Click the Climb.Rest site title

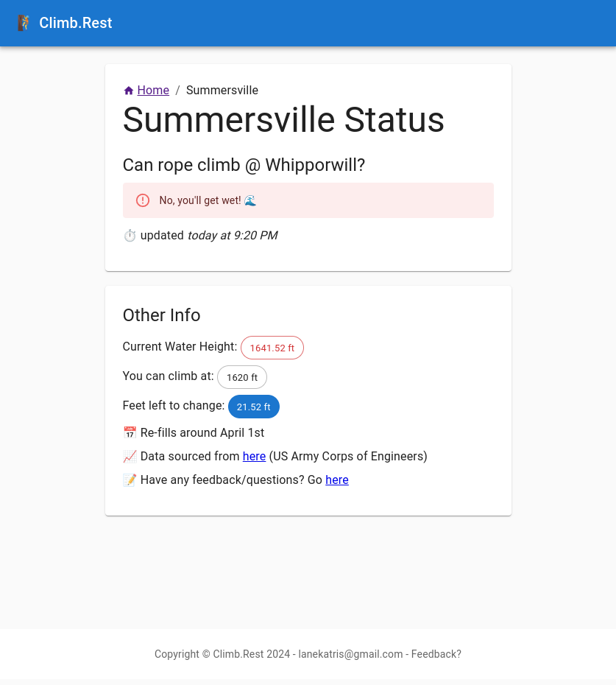76,23
